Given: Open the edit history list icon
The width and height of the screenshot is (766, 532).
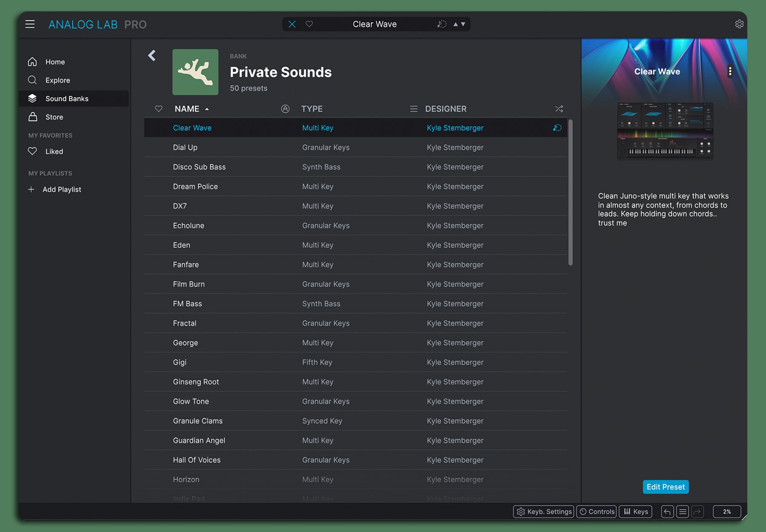Looking at the screenshot, I should 683,512.
